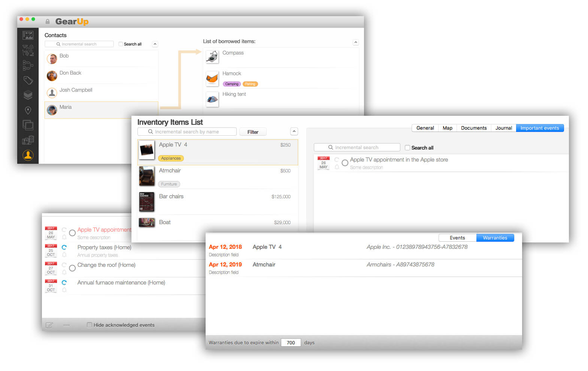The height and width of the screenshot is (371, 588).
Task: Select the location pin sidebar icon
Action: (28, 110)
